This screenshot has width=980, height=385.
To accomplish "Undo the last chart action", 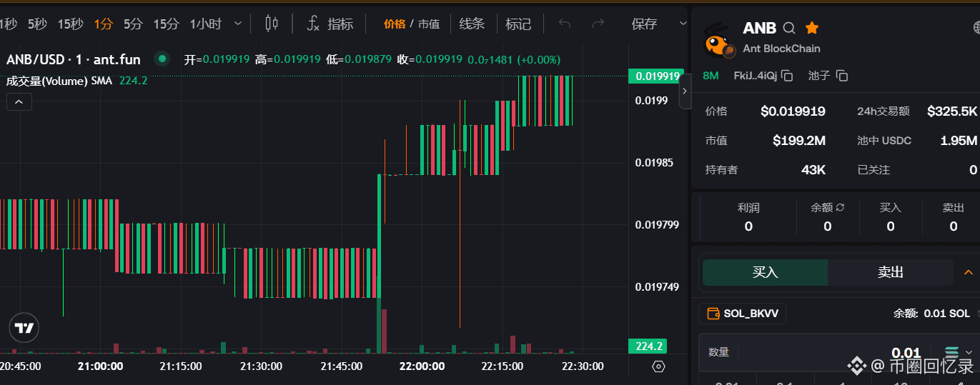I will [565, 24].
